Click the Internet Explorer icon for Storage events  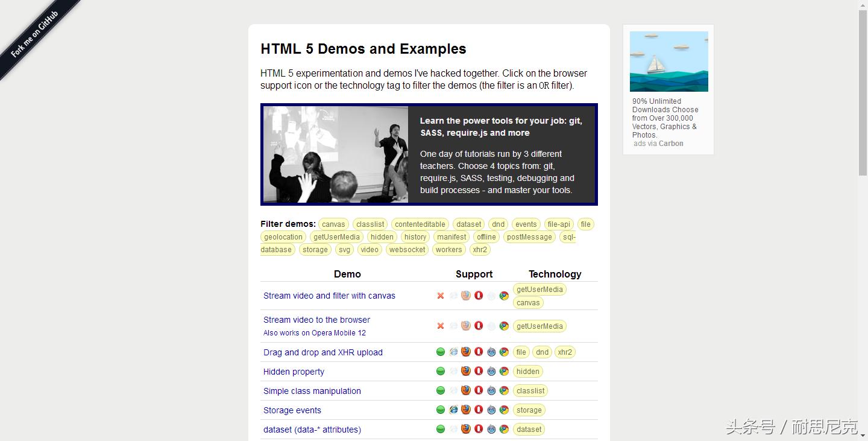[453, 410]
